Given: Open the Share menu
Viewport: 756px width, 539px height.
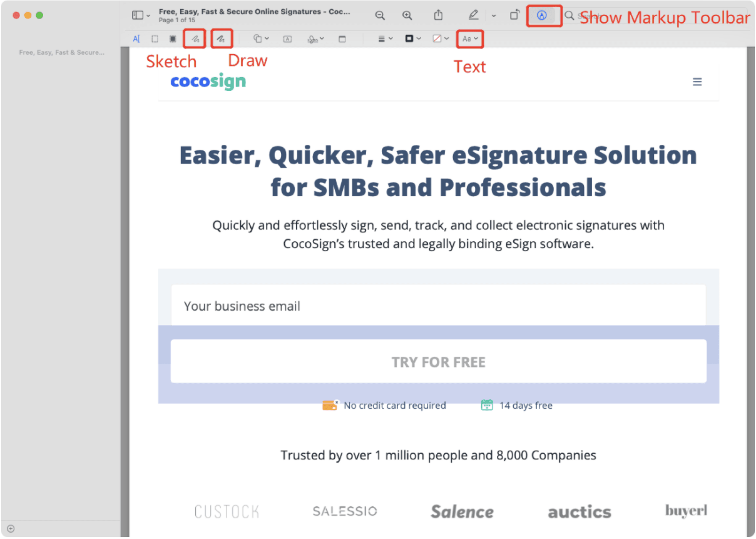Looking at the screenshot, I should tap(438, 15).
